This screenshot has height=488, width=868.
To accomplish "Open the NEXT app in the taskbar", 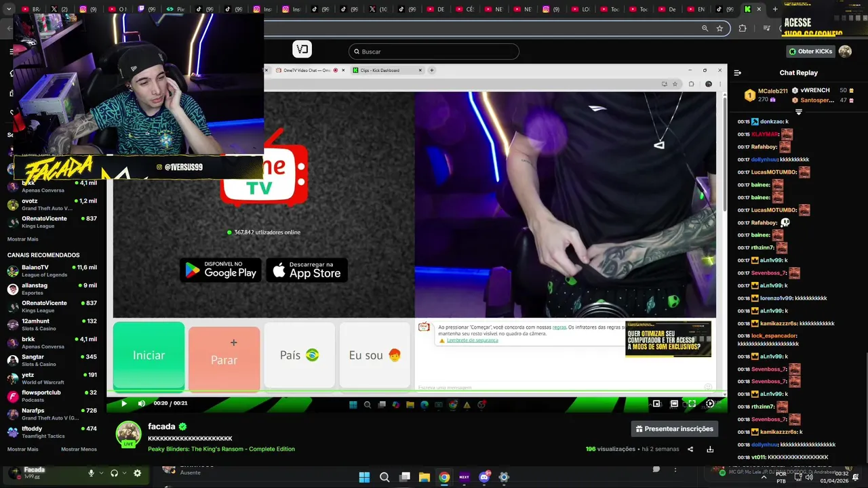I will (x=465, y=476).
